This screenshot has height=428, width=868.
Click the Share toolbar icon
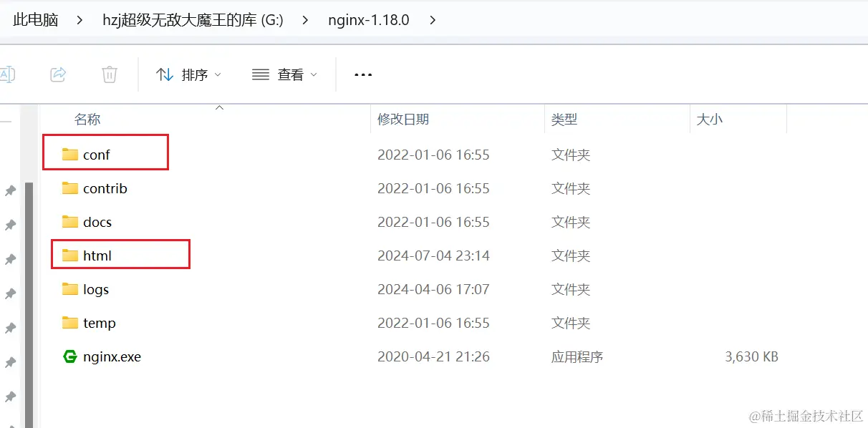point(58,74)
